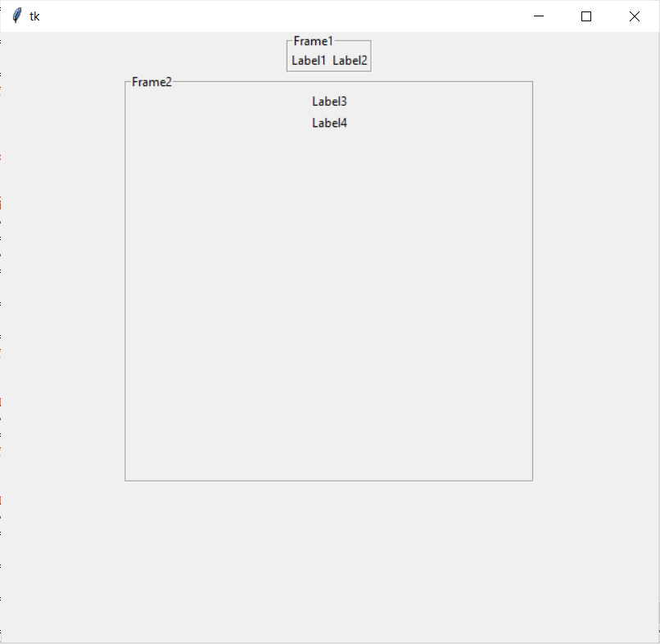
Task: Click the tk window title text
Action: (34, 16)
